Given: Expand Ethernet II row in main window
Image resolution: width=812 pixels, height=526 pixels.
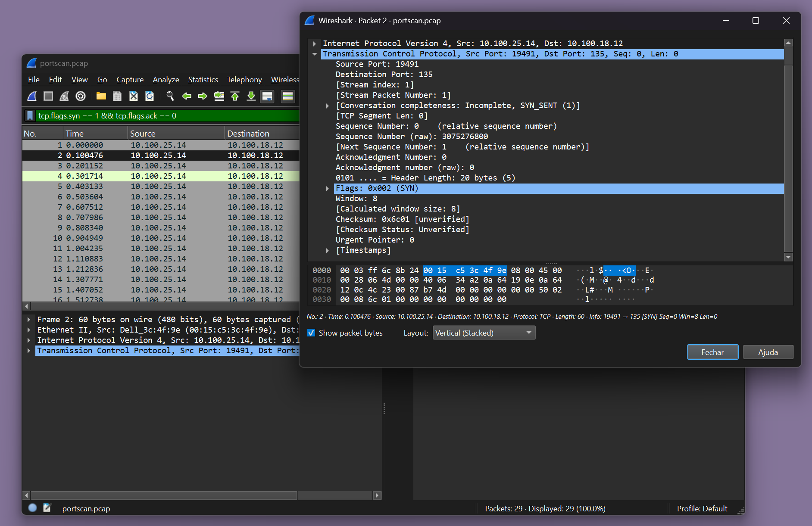Looking at the screenshot, I should point(29,330).
